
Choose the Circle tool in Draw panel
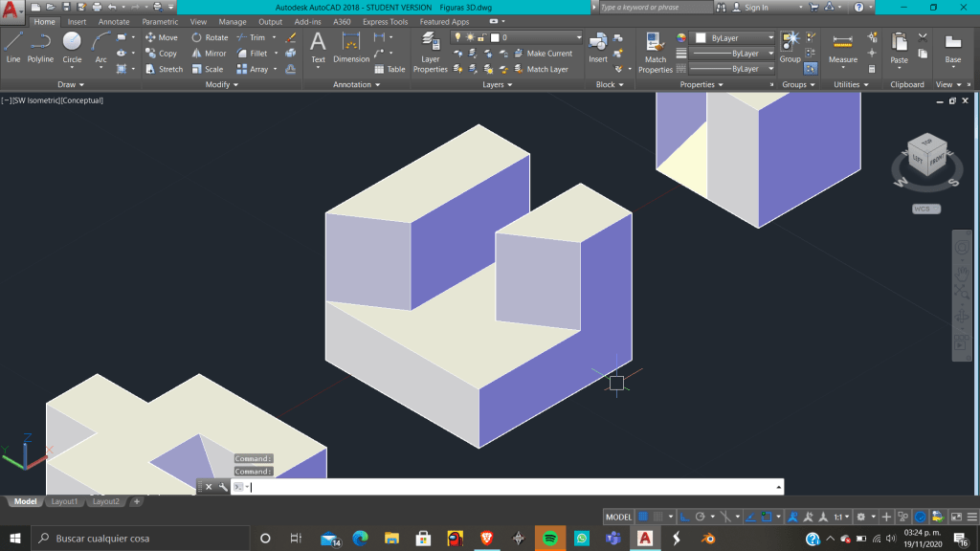pos(72,47)
